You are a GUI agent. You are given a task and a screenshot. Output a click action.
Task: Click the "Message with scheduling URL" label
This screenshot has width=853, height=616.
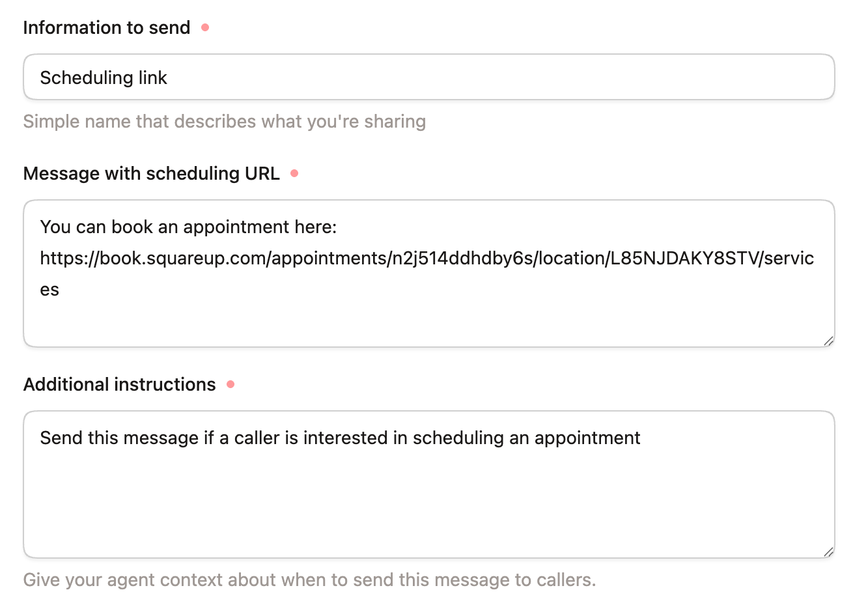[x=151, y=173]
